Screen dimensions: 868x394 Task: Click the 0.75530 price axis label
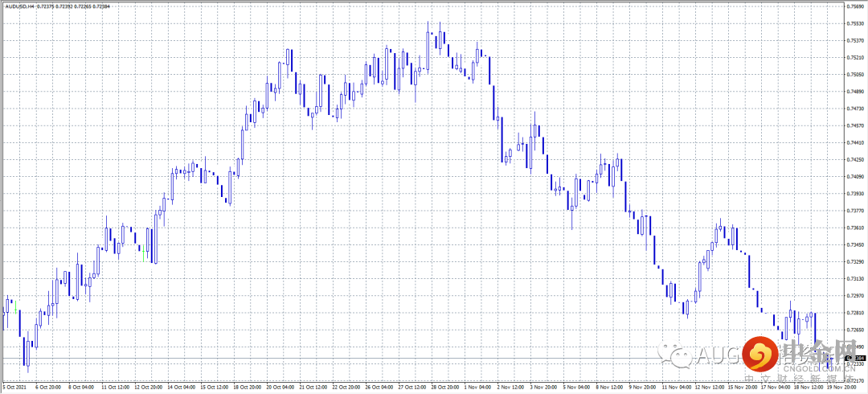coord(856,23)
